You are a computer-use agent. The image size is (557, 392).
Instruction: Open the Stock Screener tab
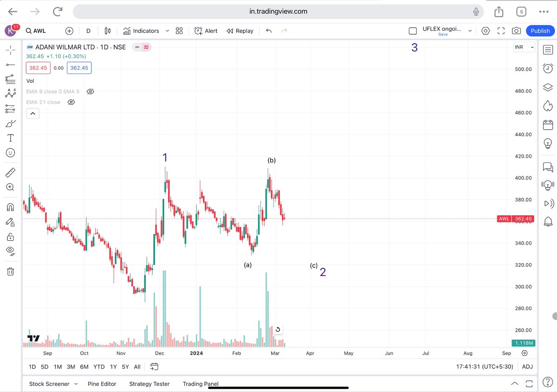click(x=49, y=384)
